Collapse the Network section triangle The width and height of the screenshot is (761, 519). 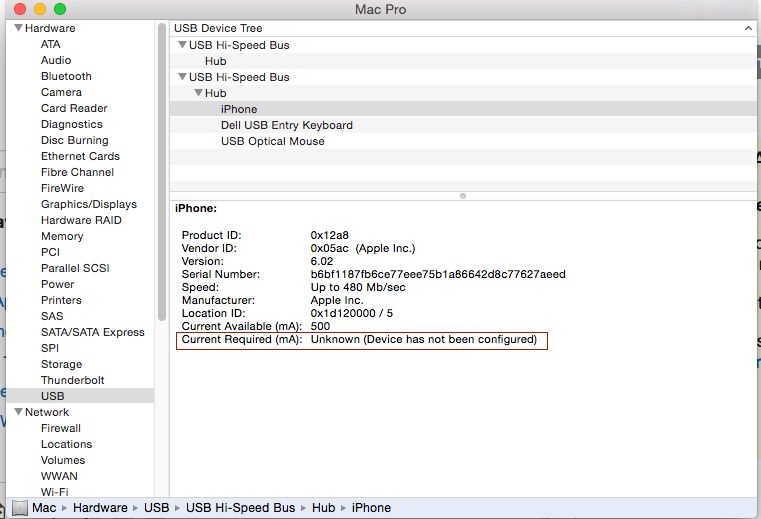[18, 412]
